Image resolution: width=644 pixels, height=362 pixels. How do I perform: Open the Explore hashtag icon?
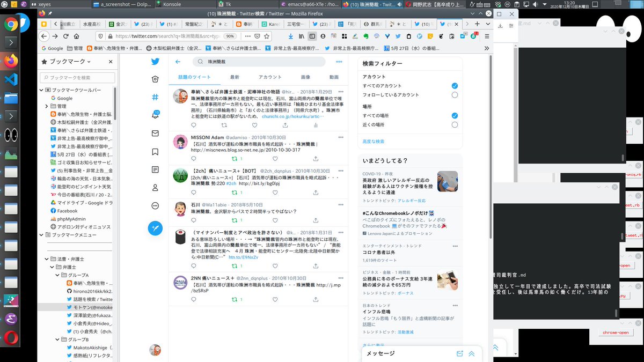coord(155,97)
